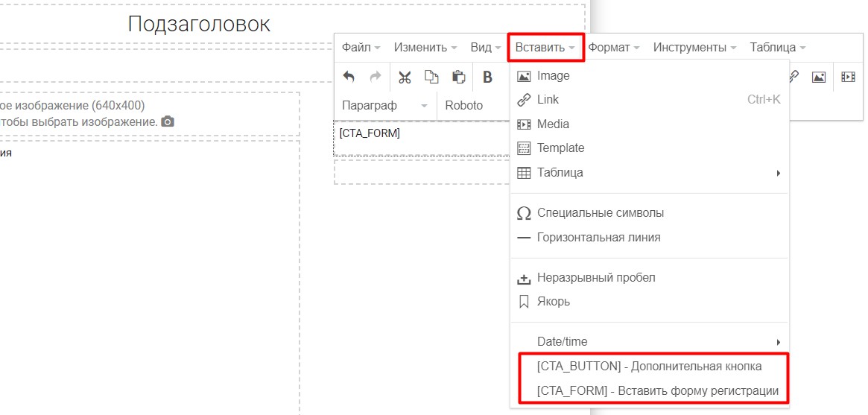The height and width of the screenshot is (415, 868).
Task: Choose Специальные символы menu entry
Action: (600, 213)
